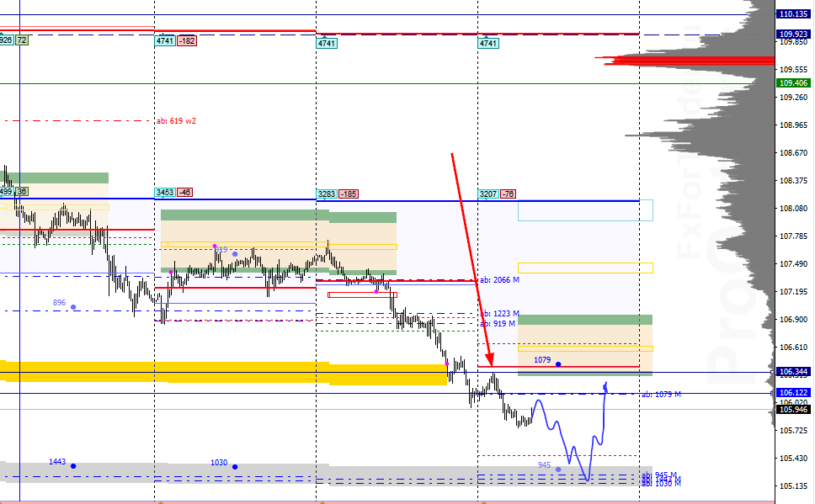The height and width of the screenshot is (504, 815).
Task: Click the 108.670 axis price value
Action: (x=793, y=153)
